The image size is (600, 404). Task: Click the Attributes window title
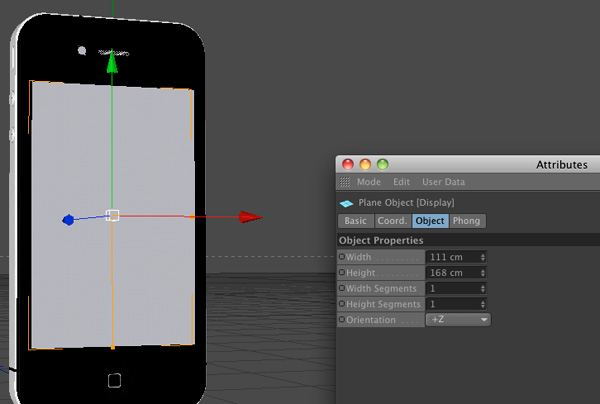[562, 165]
